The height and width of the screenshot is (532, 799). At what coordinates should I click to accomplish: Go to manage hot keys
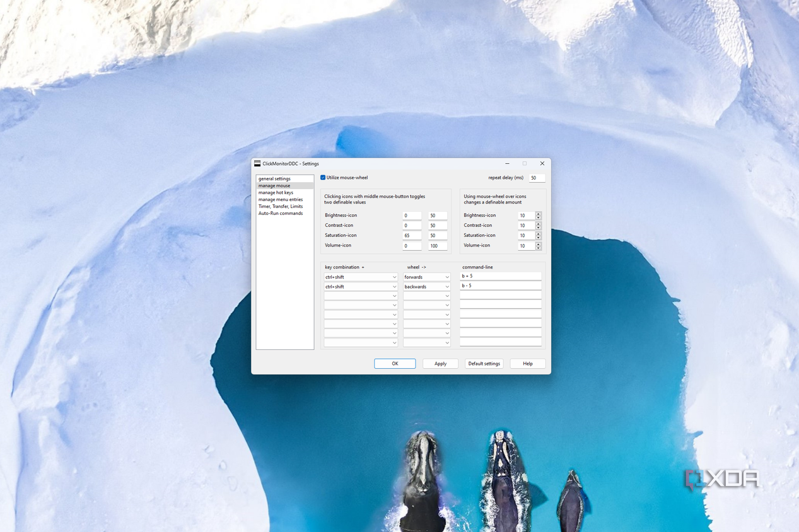click(x=285, y=193)
